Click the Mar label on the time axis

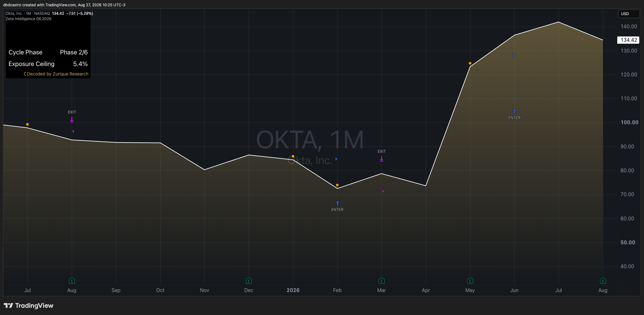pos(381,290)
